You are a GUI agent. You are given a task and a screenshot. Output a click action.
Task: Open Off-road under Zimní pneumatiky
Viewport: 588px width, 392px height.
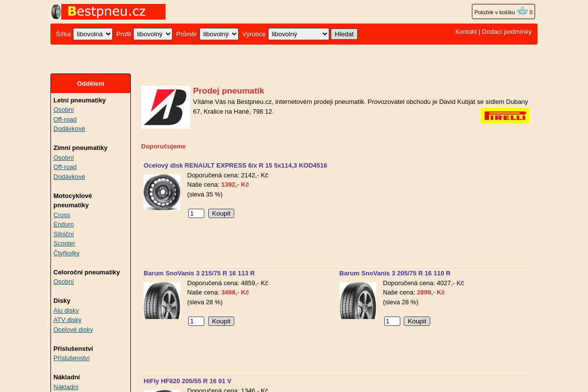pyautogui.click(x=65, y=167)
